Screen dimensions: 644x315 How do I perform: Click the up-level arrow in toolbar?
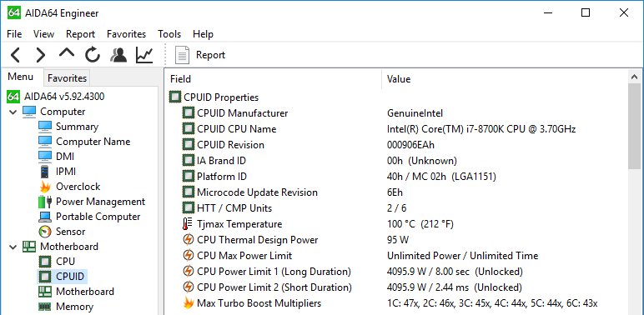coord(67,52)
